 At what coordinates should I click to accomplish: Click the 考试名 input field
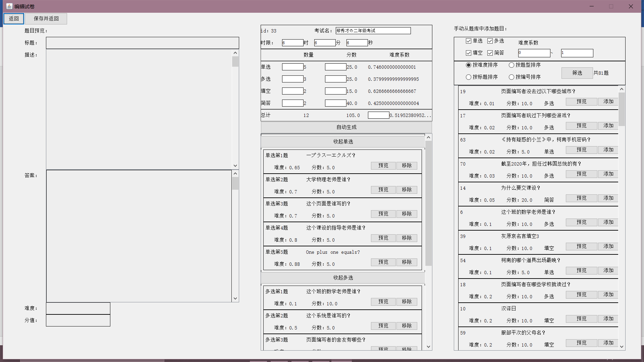(x=373, y=31)
